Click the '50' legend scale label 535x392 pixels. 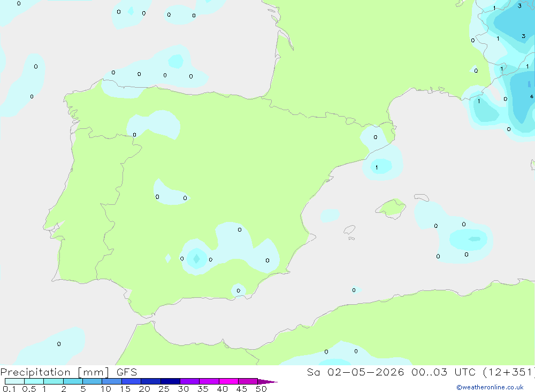(262, 389)
